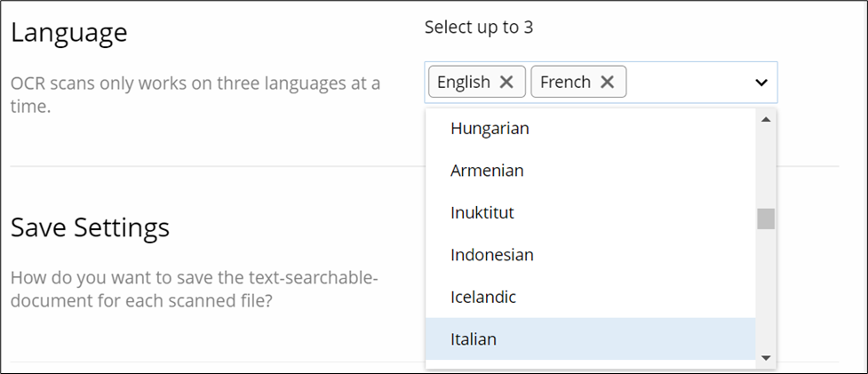
Task: Click the "Select up to 3" label
Action: pos(479,27)
